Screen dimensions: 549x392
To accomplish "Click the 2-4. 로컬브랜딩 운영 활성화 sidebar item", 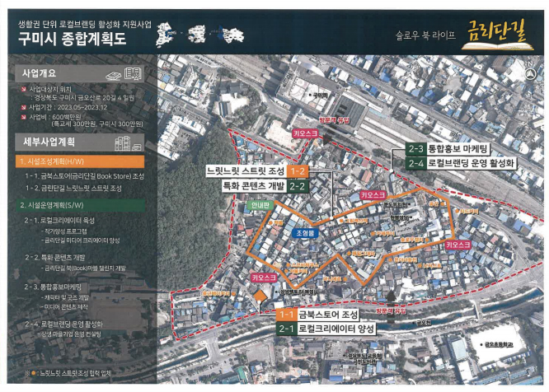I will tap(63, 324).
